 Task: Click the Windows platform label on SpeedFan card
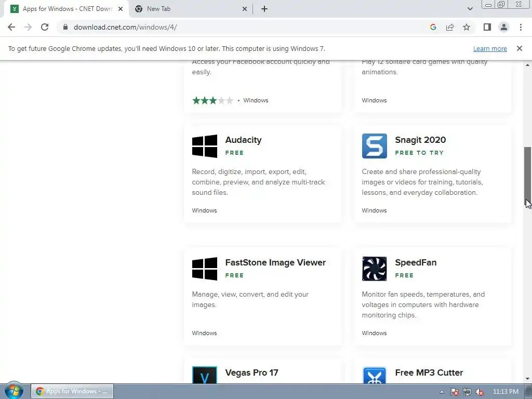pos(374,333)
